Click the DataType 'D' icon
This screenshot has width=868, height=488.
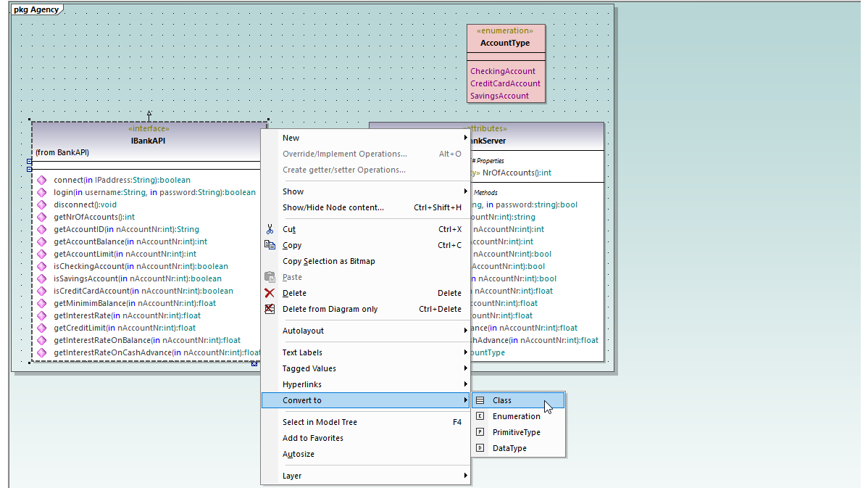[480, 447]
